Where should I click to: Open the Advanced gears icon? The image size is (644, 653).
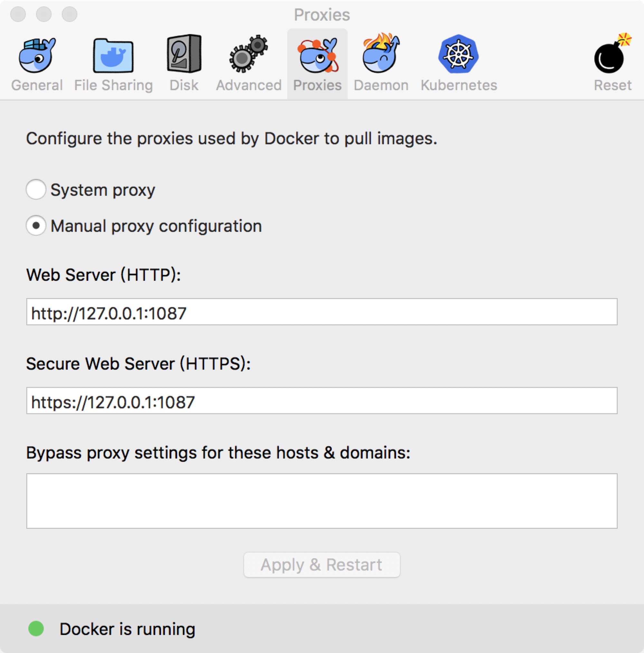pos(249,53)
